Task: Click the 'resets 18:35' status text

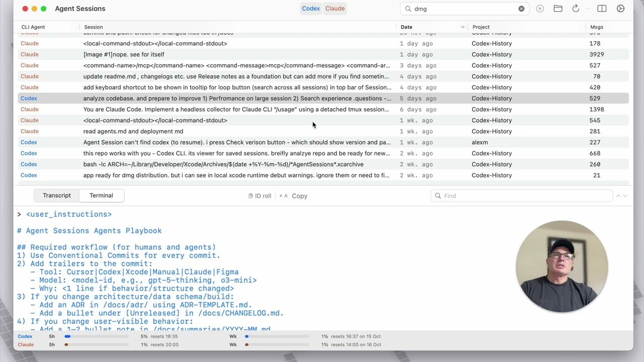Action: point(164,336)
